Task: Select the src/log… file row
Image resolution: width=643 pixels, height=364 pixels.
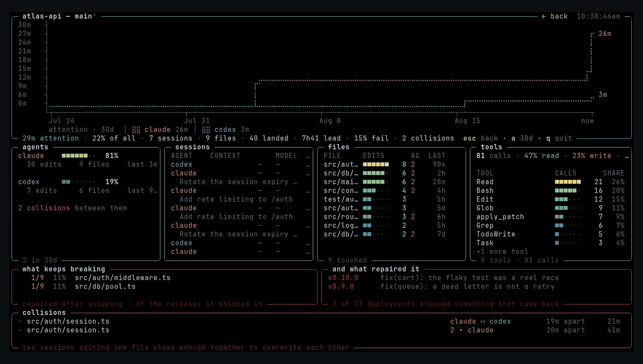Action: pyautogui.click(x=385, y=226)
